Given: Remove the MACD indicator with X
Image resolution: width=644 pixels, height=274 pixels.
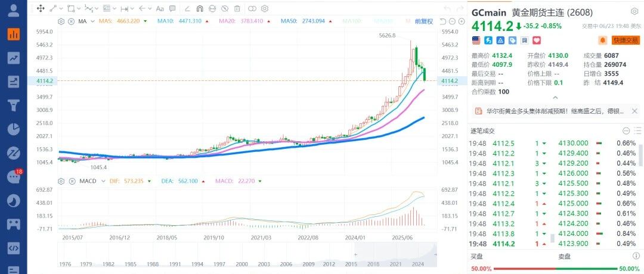Looking at the screenshot, I should (x=71, y=181).
